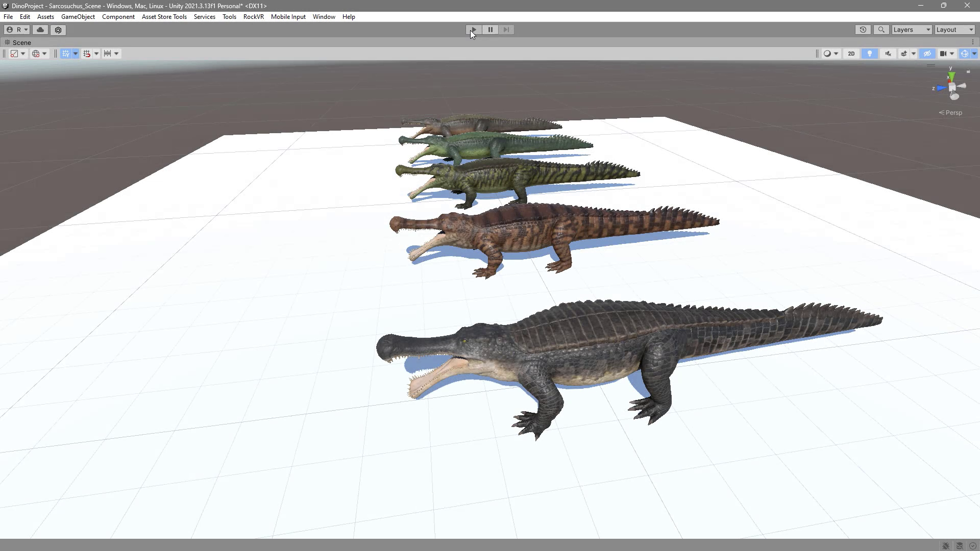This screenshot has width=980, height=551.
Task: Expand the grid snapping dropdown arrow
Action: [x=96, y=54]
